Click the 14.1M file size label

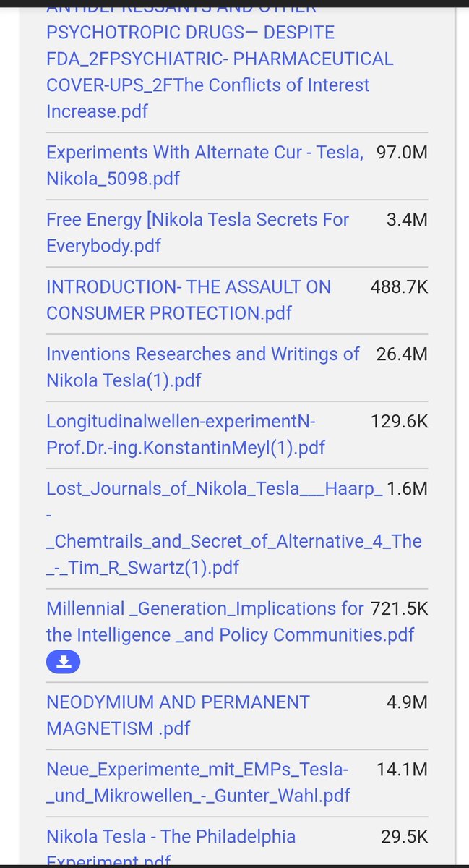402,769
